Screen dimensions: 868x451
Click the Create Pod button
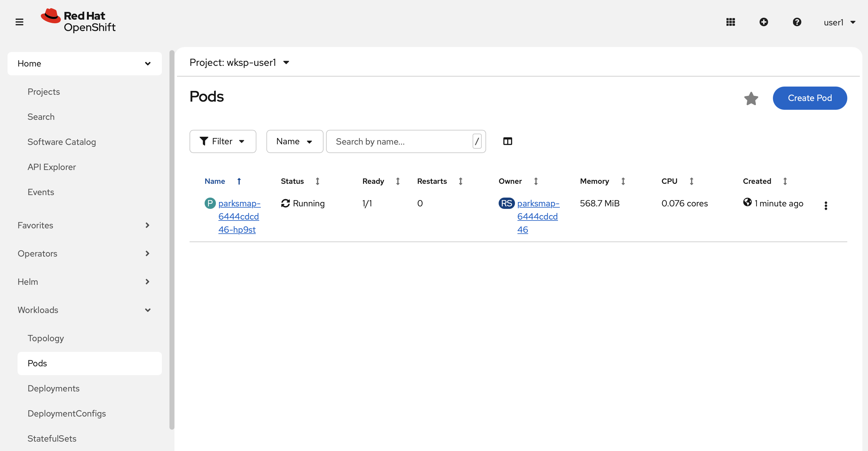point(809,98)
